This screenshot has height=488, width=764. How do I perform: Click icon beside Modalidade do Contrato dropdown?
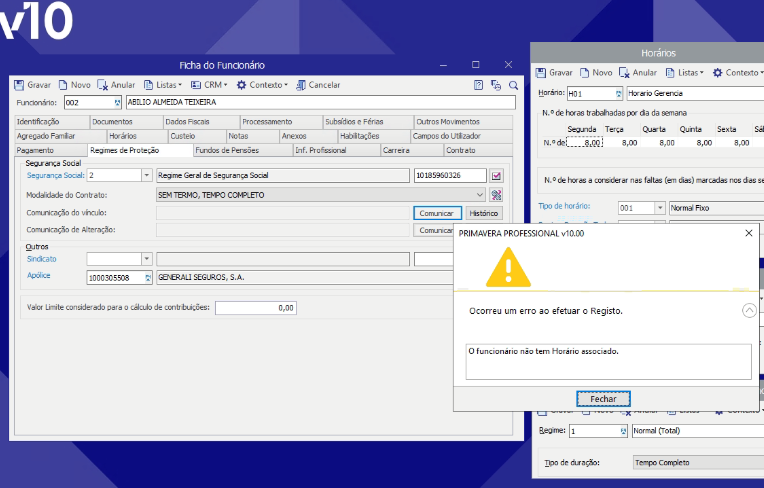(x=496, y=194)
